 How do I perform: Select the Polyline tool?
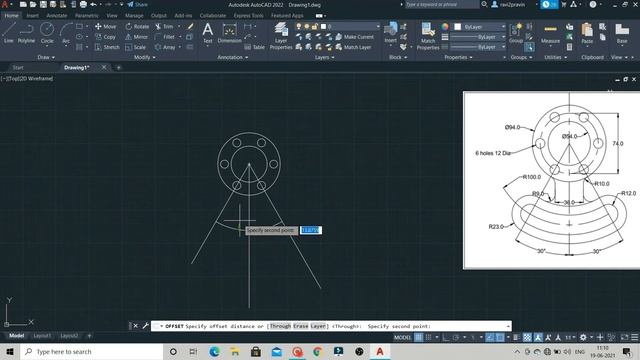(27, 33)
